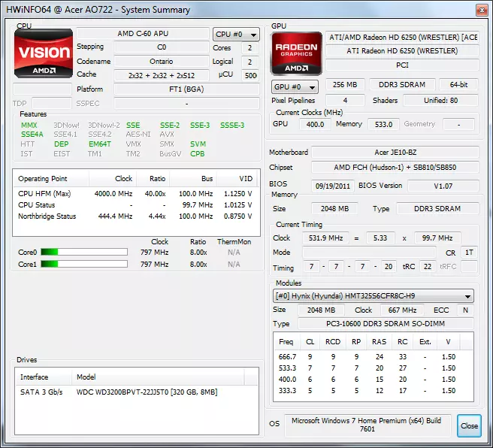
Task: Click the 256 MB video memory field
Action: [x=345, y=85]
